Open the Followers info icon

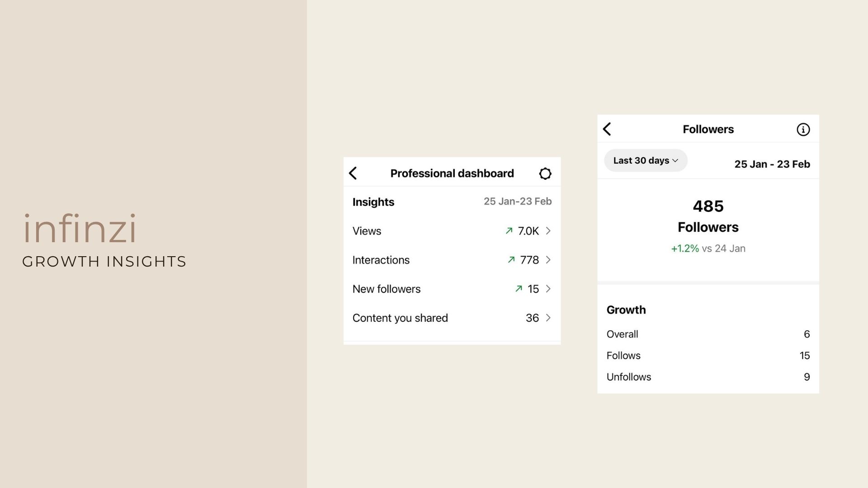(x=803, y=130)
